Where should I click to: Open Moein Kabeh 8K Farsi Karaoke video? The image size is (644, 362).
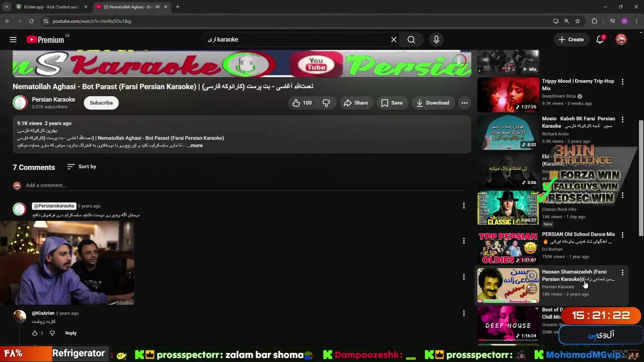pyautogui.click(x=578, y=122)
